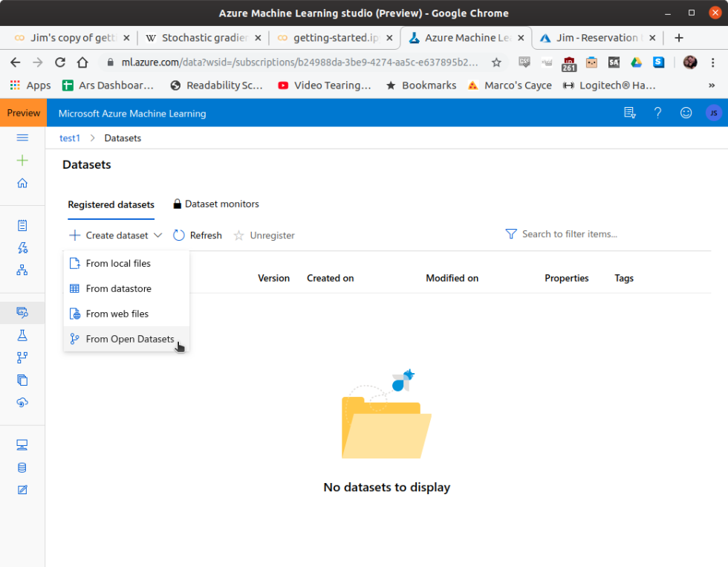728x567 pixels.
Task: Go to Home using the sidebar house icon
Action: 22,183
